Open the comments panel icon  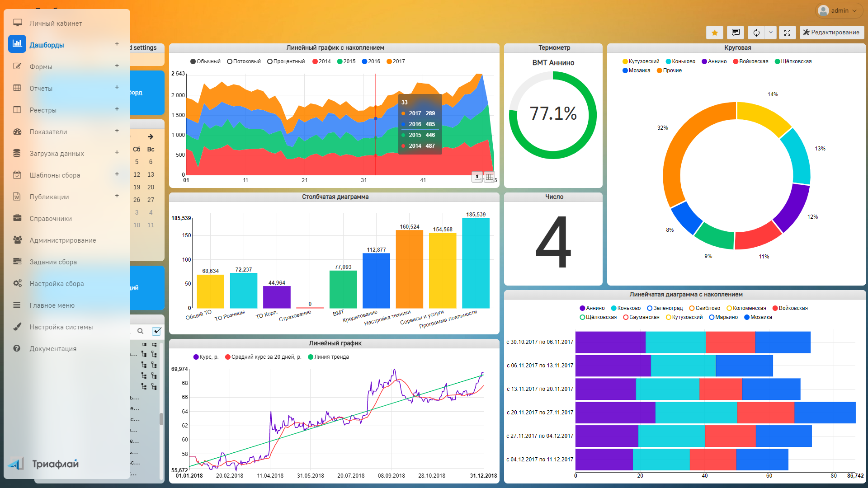(736, 33)
